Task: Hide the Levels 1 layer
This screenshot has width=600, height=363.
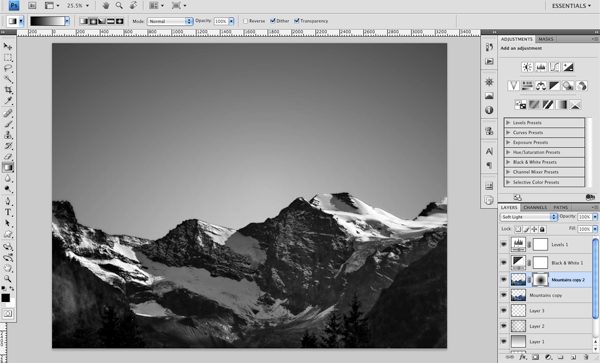Action: (x=504, y=244)
